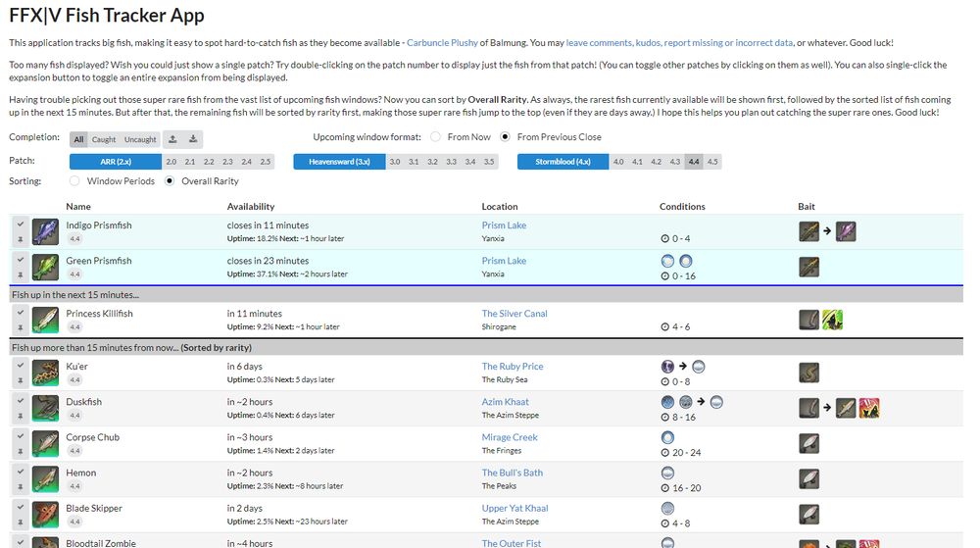Click the worm bait icon for Ku'er

pos(808,374)
